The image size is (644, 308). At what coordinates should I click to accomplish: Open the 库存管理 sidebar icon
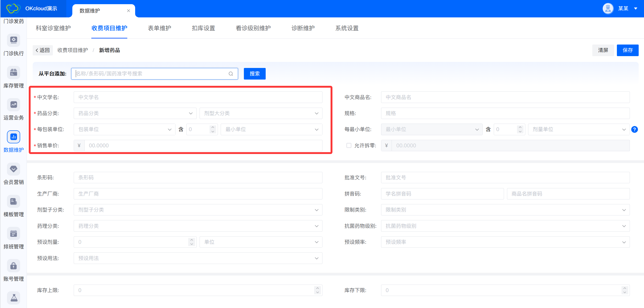coord(13,73)
